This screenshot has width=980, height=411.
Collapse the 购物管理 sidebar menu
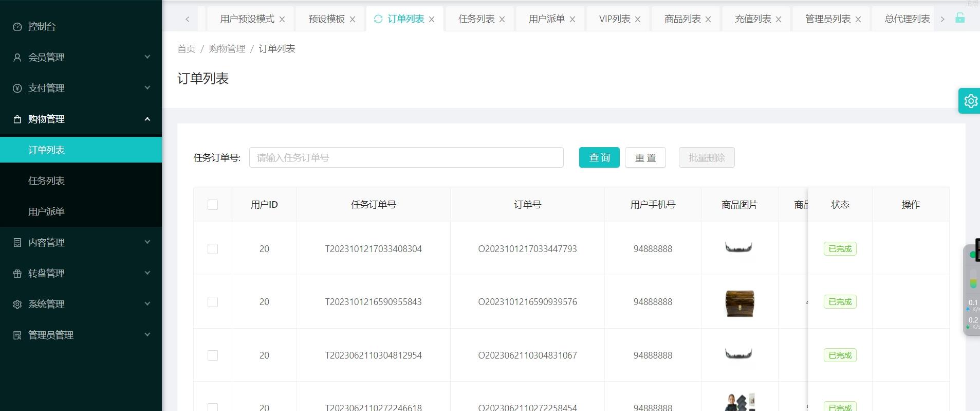tap(81, 119)
